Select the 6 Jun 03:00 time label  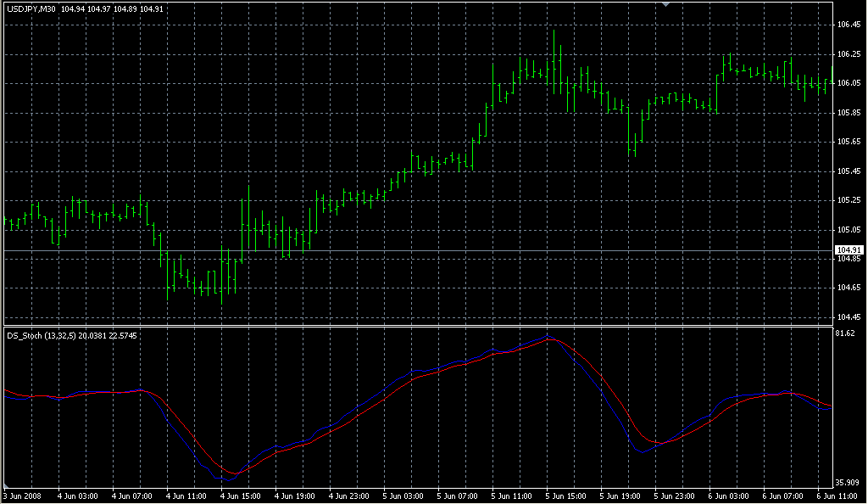tap(730, 496)
